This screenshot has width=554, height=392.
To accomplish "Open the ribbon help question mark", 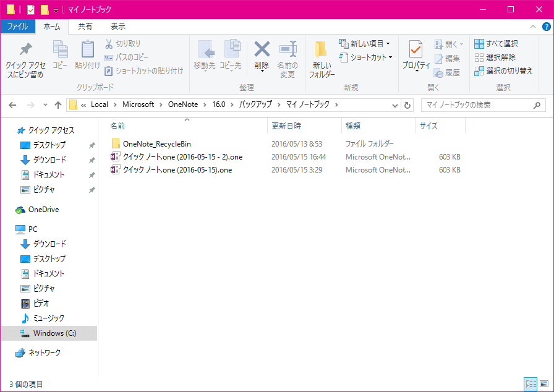I will pos(546,27).
